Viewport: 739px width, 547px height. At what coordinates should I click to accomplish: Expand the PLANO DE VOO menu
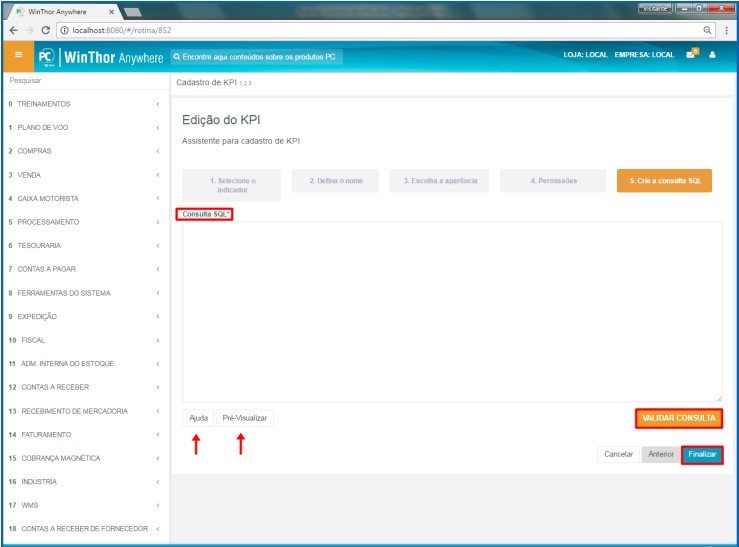85,128
